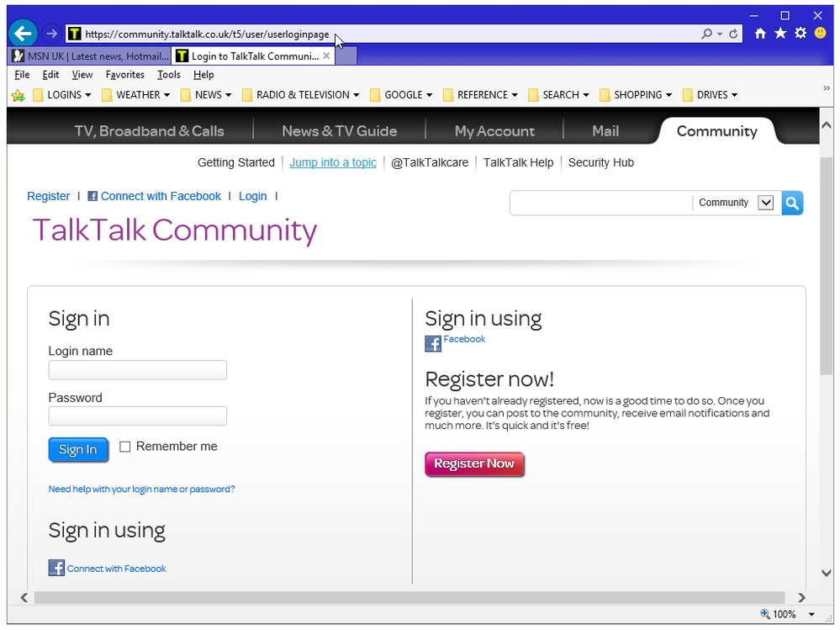Click the small Facebook icon in top links row
Image resolution: width=840 pixels, height=630 pixels.
tap(92, 196)
